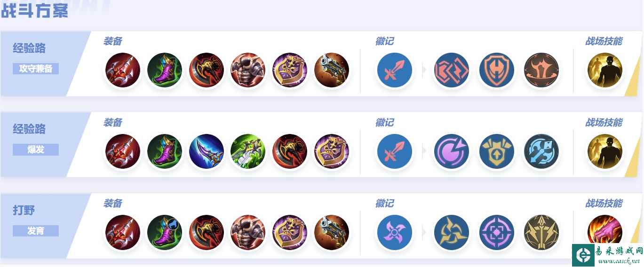Select the trident crown emblem icon

click(541, 232)
